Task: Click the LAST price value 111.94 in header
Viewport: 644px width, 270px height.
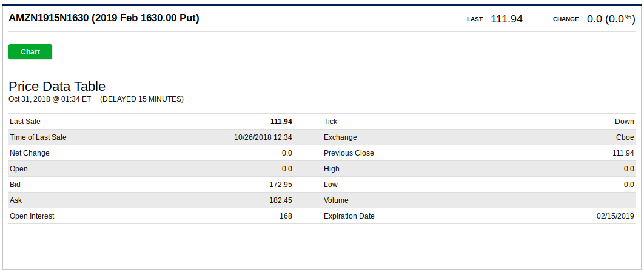Action: [506, 19]
